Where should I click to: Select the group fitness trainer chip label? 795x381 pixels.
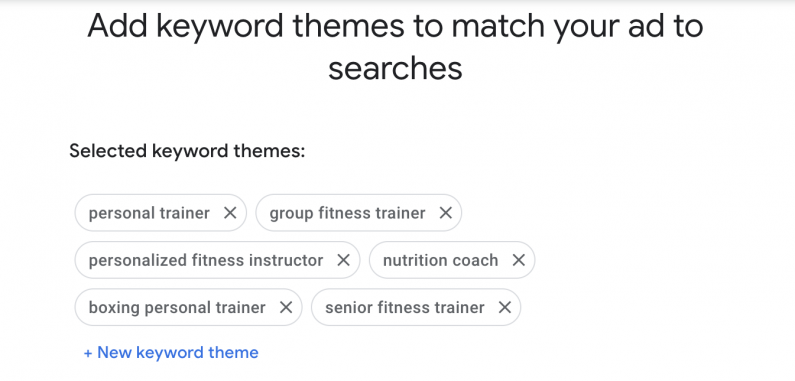click(347, 213)
